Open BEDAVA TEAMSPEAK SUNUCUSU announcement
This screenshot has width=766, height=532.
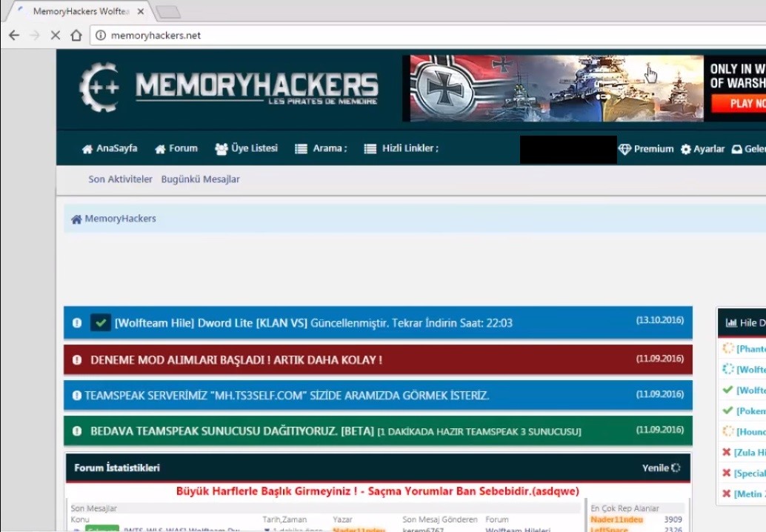[336, 431]
